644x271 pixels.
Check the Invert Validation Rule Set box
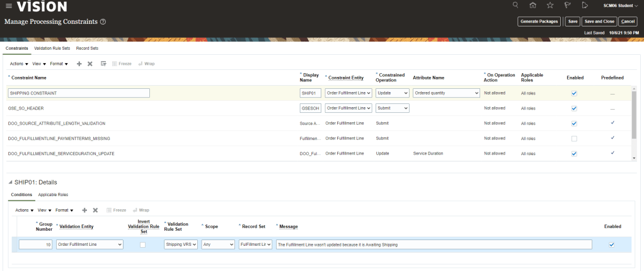(142, 245)
